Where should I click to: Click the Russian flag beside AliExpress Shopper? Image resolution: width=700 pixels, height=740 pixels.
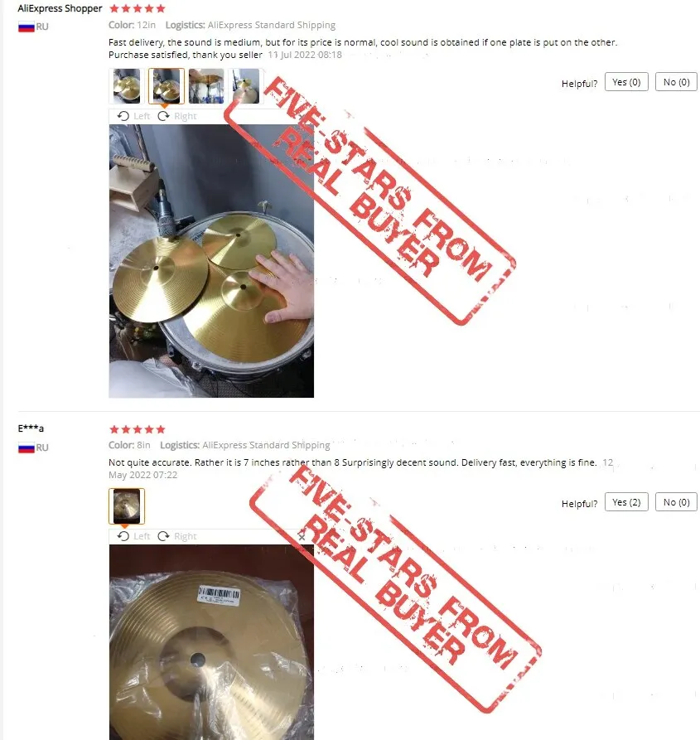(x=27, y=27)
